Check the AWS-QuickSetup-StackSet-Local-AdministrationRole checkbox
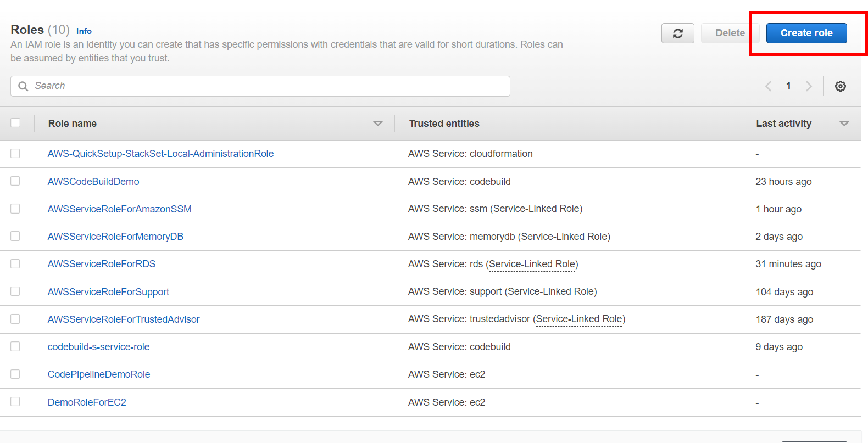This screenshot has height=443, width=868. (x=15, y=153)
